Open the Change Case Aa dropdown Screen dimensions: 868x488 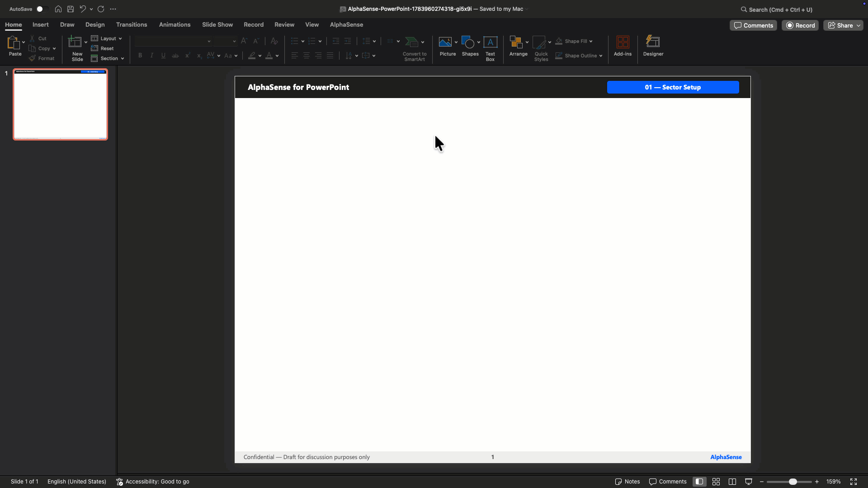[231, 56]
